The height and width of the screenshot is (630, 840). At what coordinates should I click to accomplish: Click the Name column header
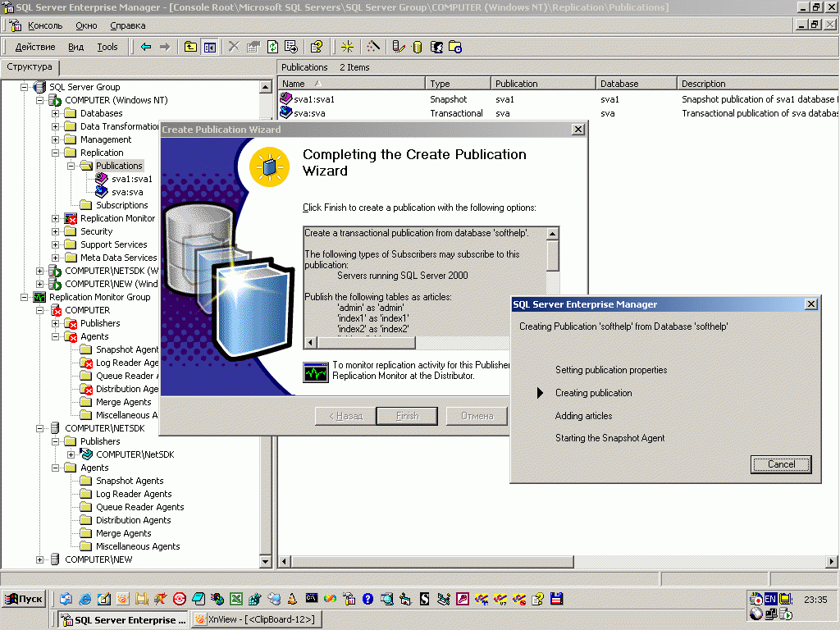(351, 84)
